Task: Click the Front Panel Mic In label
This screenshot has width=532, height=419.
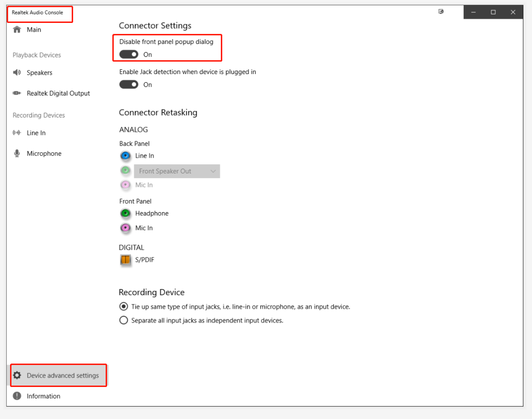Action: 144,228
